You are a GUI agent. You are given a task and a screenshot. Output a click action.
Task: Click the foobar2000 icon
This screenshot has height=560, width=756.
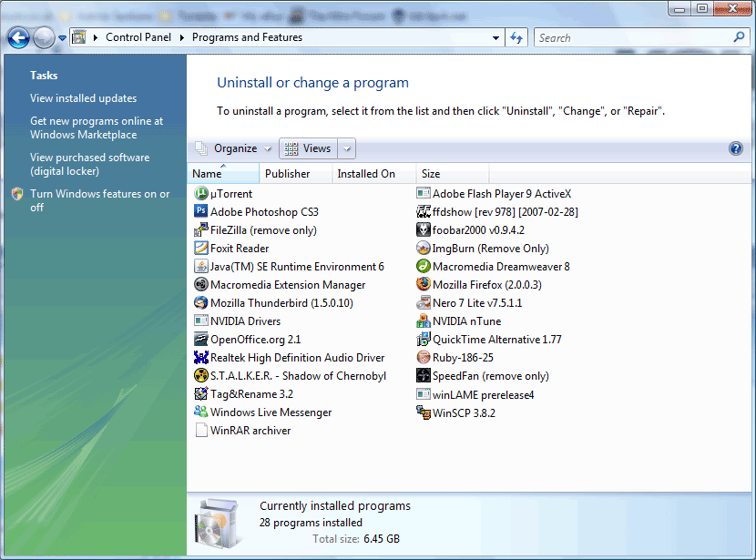click(x=423, y=229)
